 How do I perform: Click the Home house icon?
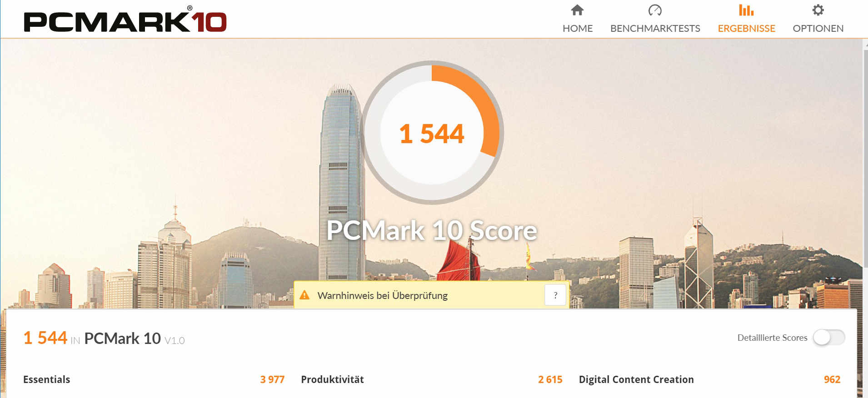577,10
